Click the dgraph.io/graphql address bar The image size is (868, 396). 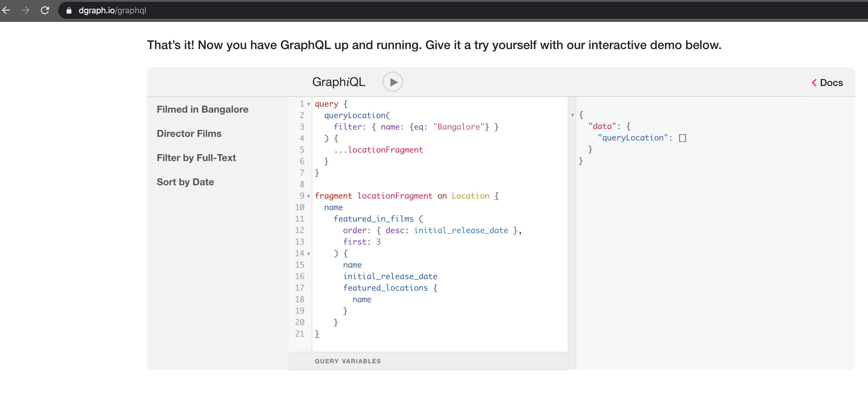click(x=112, y=11)
